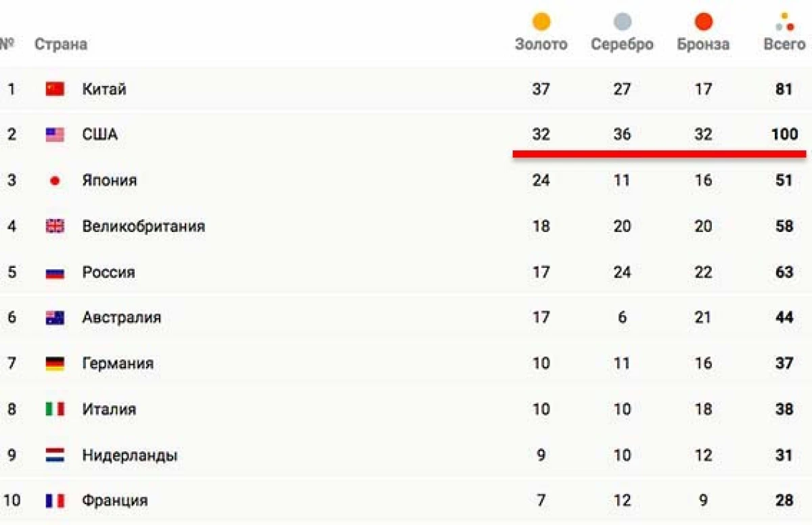Click the Australia flag icon
The height and width of the screenshot is (525, 812).
pos(55,317)
